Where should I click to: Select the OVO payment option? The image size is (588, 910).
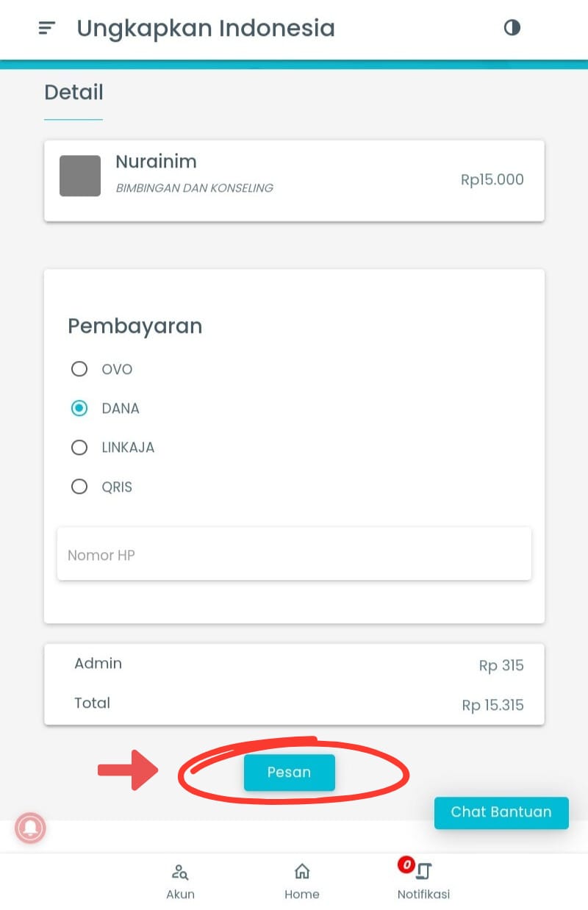tap(79, 369)
